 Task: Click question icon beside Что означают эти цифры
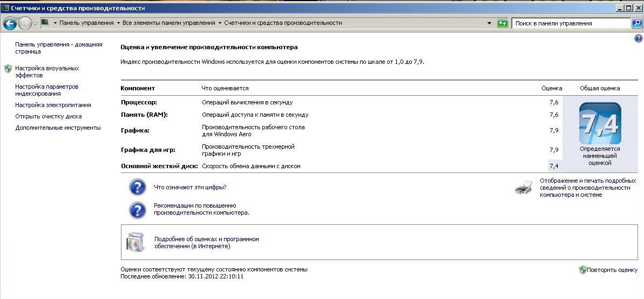coord(138,187)
